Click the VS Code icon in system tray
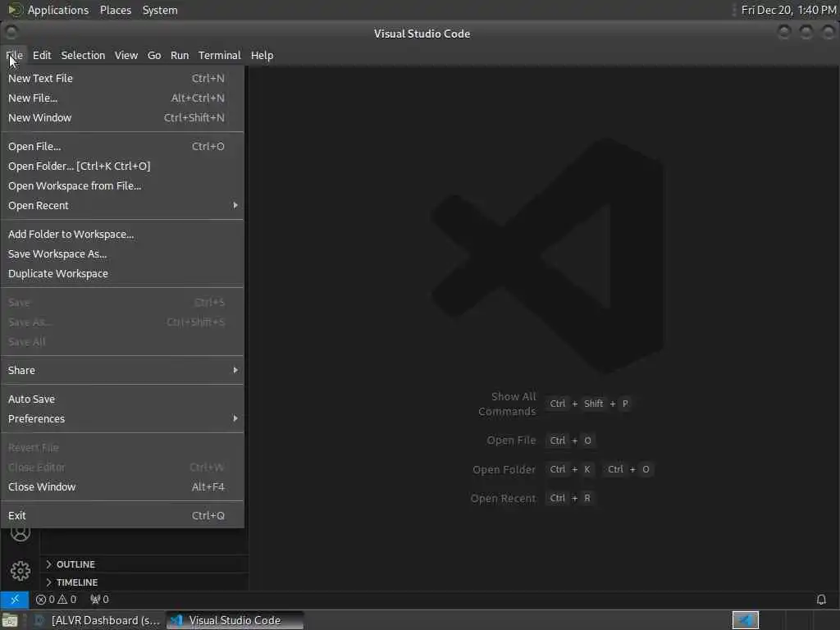Image resolution: width=840 pixels, height=630 pixels. (745, 620)
